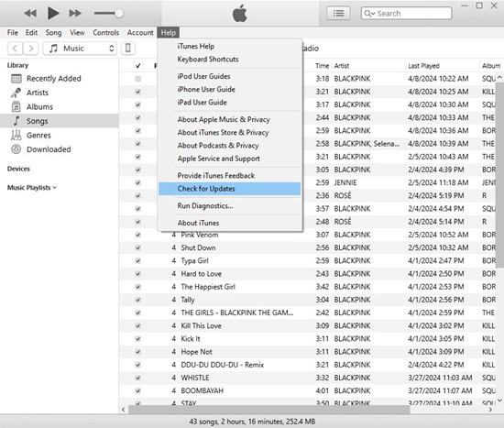Open the Account menu
Screen dimensions: 504x428
click(140, 32)
